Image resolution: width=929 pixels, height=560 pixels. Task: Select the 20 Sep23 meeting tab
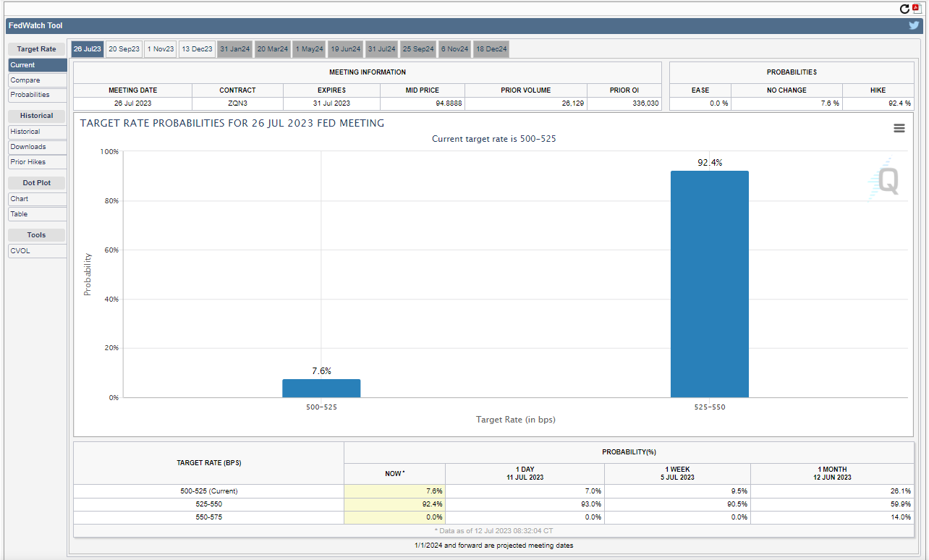(x=124, y=49)
